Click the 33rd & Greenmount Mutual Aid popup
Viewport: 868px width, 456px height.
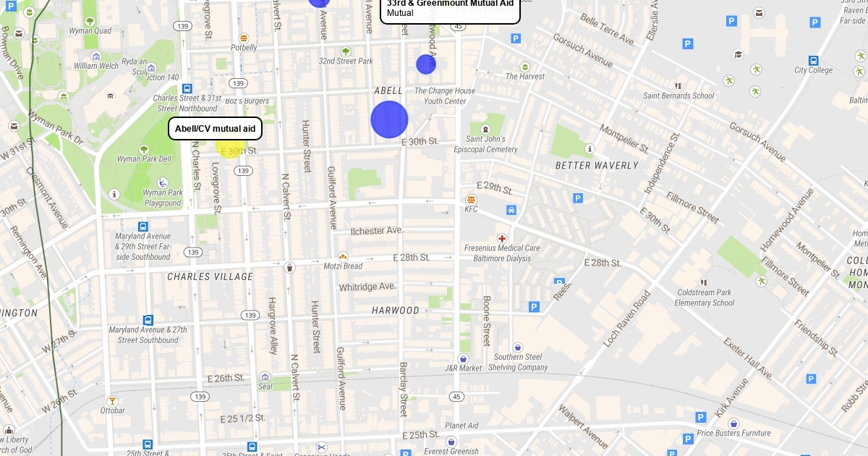coord(450,9)
